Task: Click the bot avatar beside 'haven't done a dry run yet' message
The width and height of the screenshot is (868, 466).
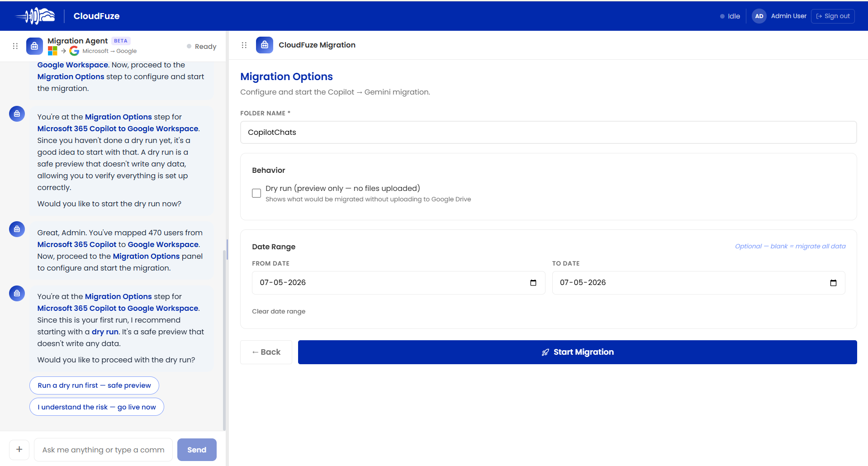Action: [17, 114]
